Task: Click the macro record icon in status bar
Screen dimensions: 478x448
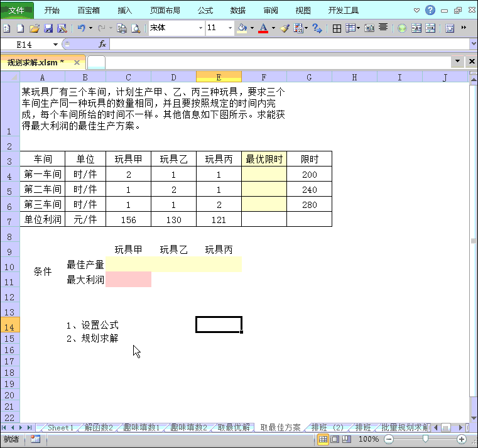Action: point(35,439)
